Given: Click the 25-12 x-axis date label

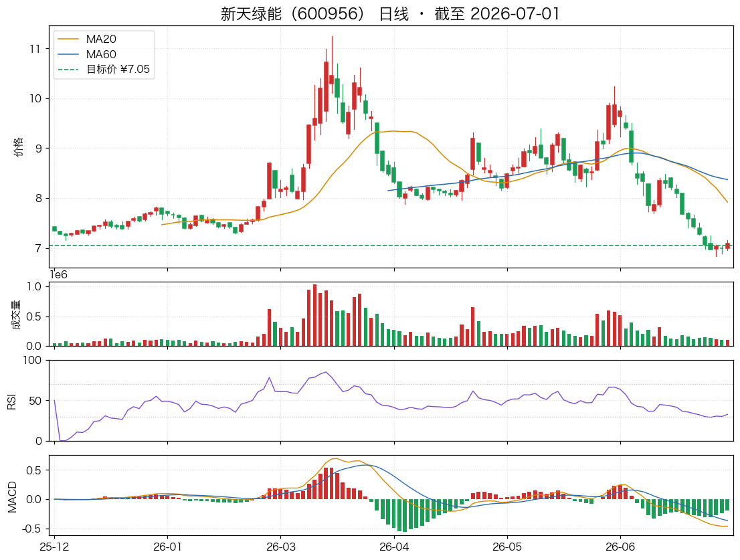Looking at the screenshot, I should pos(54,547).
